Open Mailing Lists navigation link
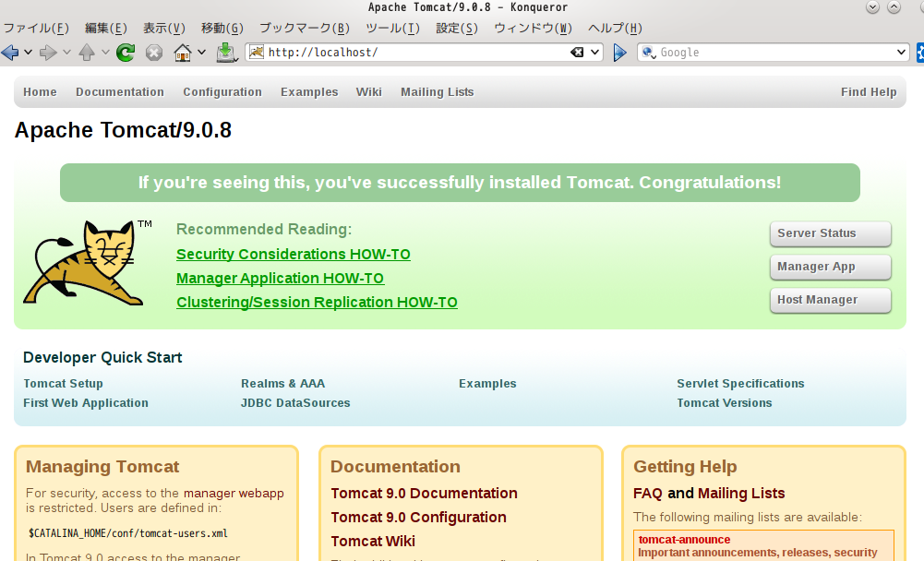The width and height of the screenshot is (924, 561). click(438, 92)
